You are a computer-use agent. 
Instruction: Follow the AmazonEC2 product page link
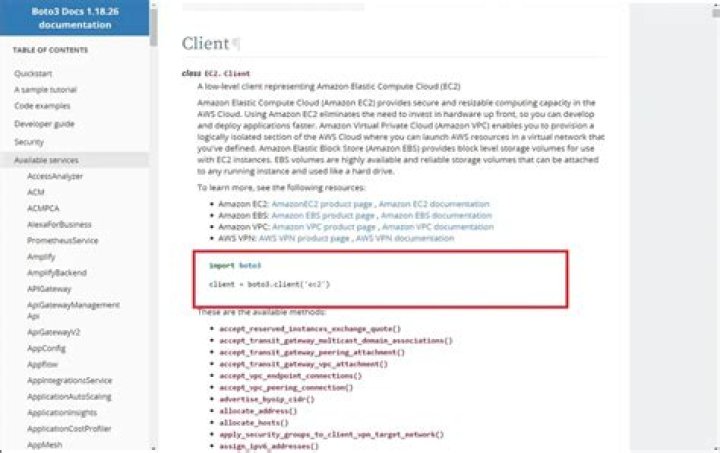pos(322,204)
